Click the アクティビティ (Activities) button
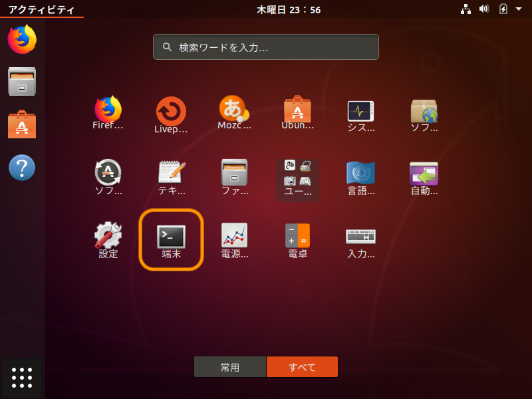This screenshot has width=532, height=399. coord(41,9)
